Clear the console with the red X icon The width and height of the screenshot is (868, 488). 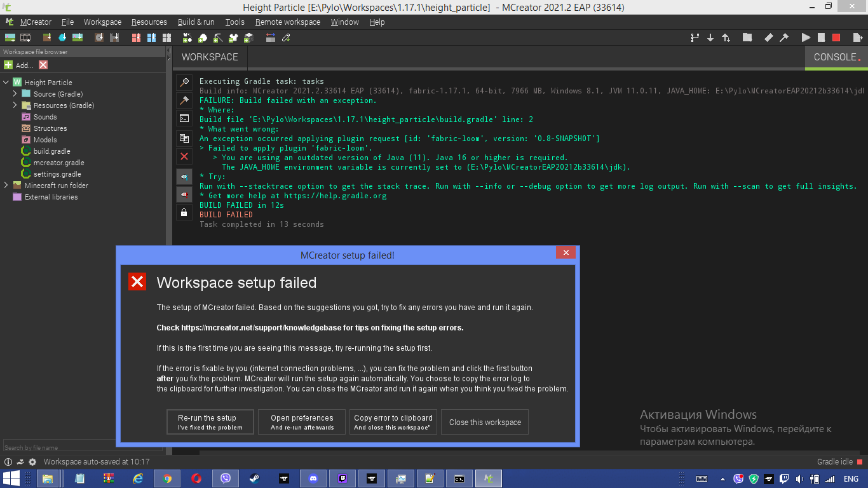[184, 156]
